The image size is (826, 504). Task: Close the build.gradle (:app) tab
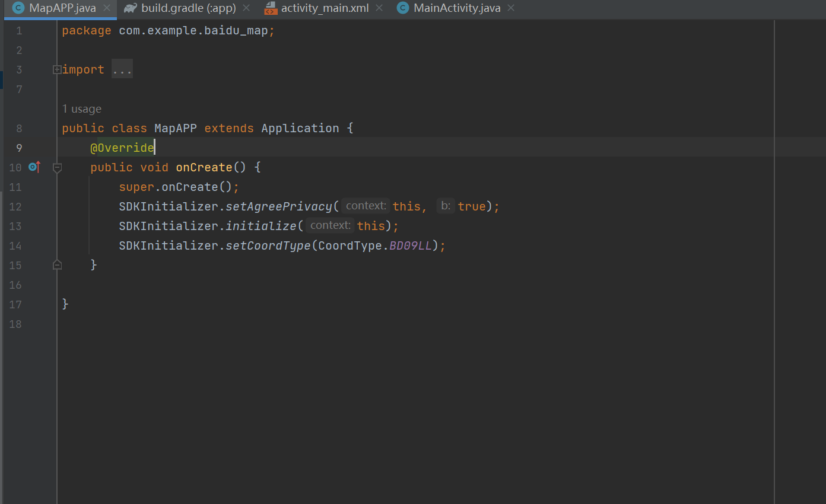tap(246, 8)
